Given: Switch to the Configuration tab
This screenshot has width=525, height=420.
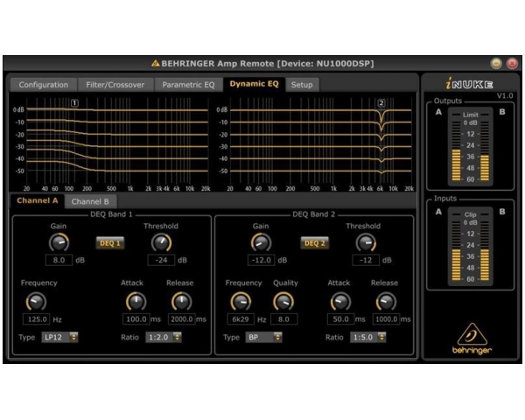Looking at the screenshot, I should click(44, 85).
